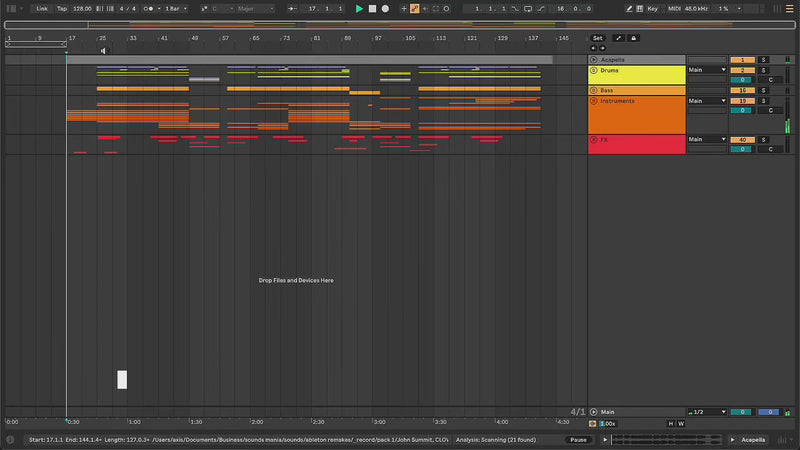Image resolution: width=800 pixels, height=450 pixels.
Task: Unfold the Drums group track
Action: (x=593, y=71)
